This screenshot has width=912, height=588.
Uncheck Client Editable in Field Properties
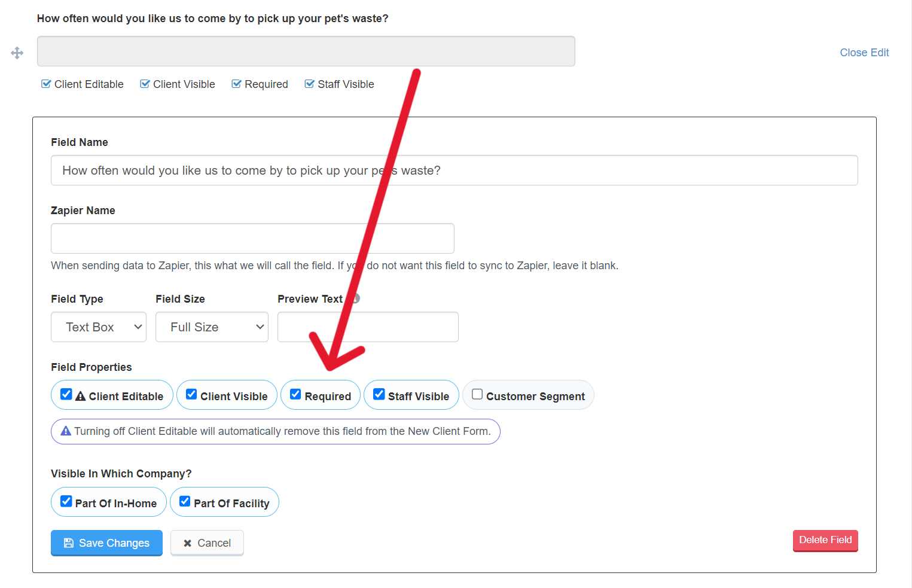click(x=66, y=394)
